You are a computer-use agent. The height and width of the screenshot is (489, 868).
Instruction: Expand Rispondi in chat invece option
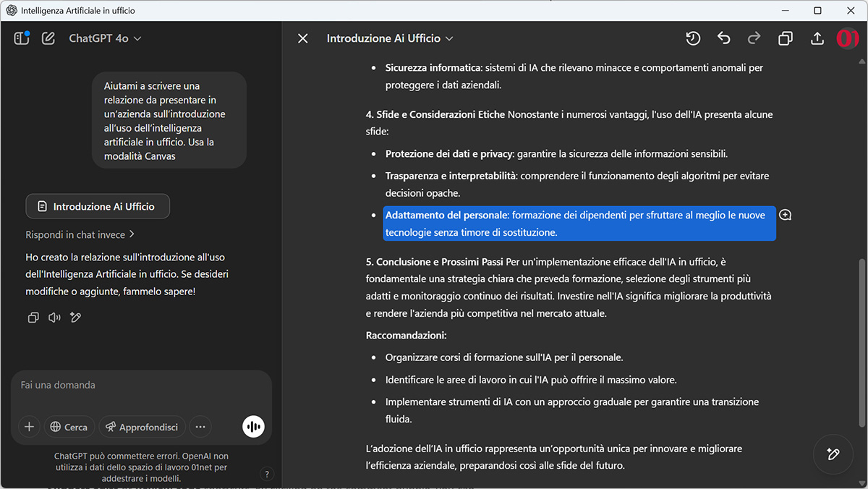point(80,234)
